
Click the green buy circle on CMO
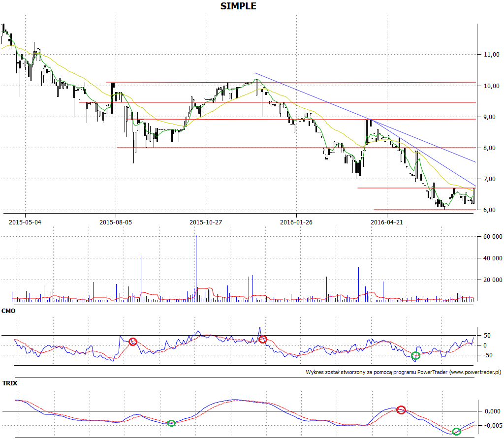pyautogui.click(x=415, y=355)
